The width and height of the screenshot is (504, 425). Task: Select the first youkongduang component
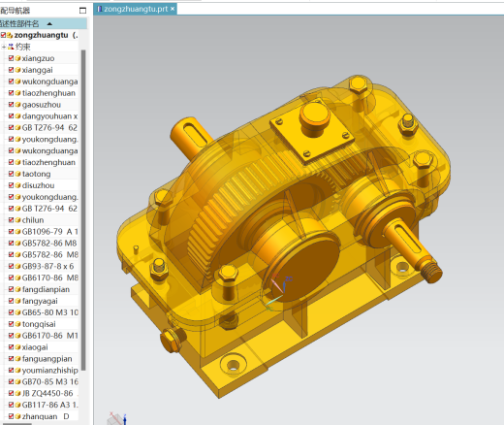tap(49, 140)
